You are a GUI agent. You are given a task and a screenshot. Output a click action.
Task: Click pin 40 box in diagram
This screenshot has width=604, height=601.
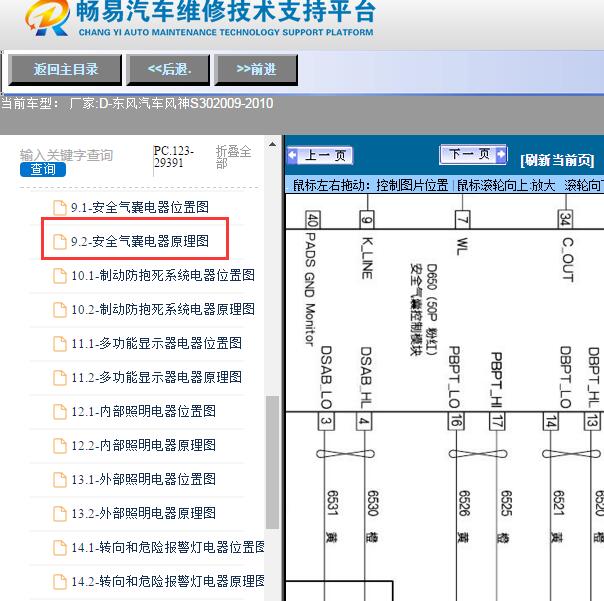pyautogui.click(x=312, y=220)
